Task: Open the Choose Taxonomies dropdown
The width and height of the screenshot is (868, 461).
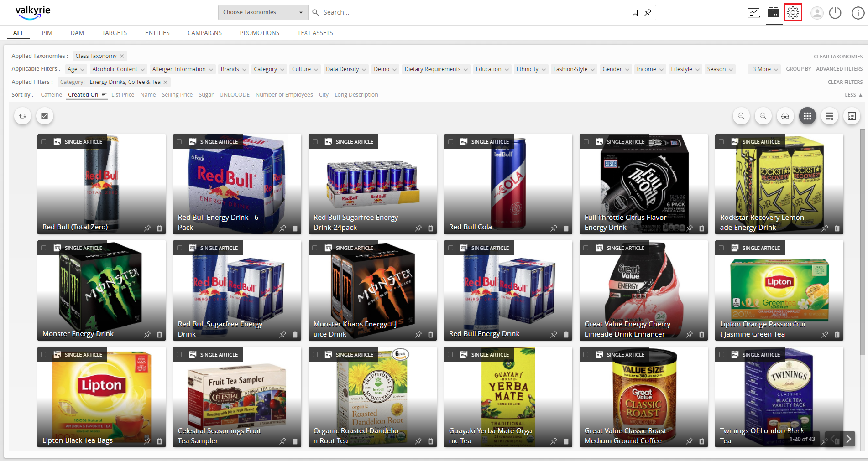Action: pos(263,12)
